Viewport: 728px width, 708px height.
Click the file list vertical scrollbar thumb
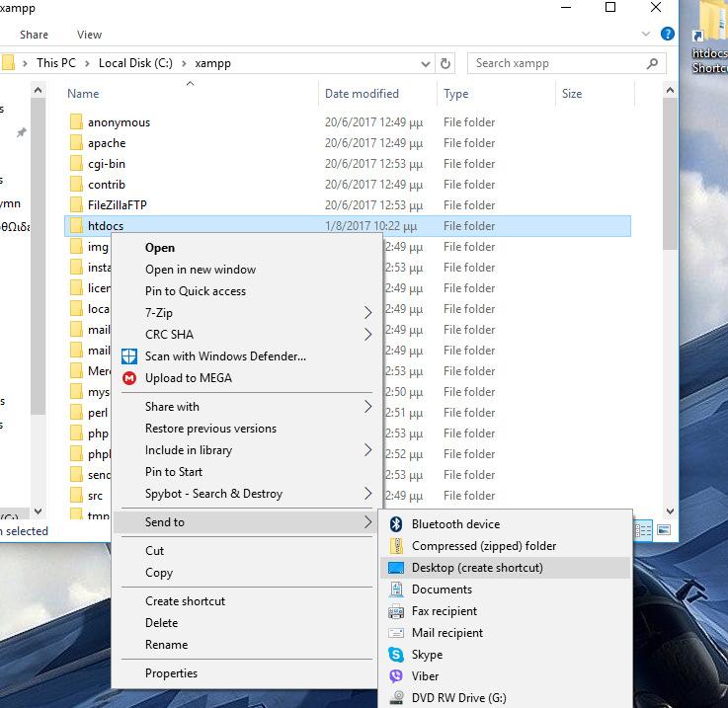point(670,174)
